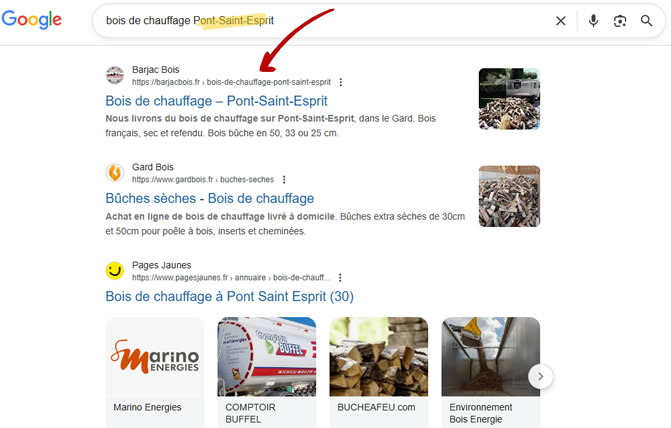Start voice search with microphone icon

[x=593, y=21]
